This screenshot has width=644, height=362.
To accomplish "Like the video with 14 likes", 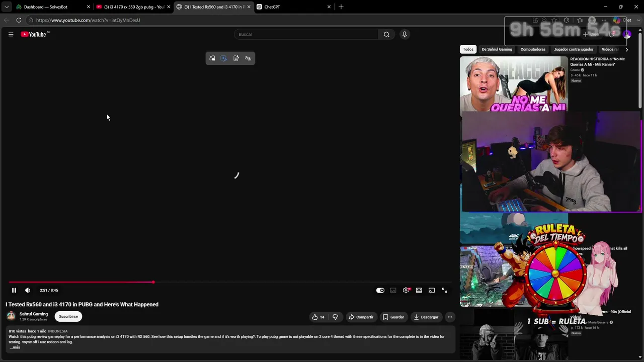I will [x=318, y=317].
